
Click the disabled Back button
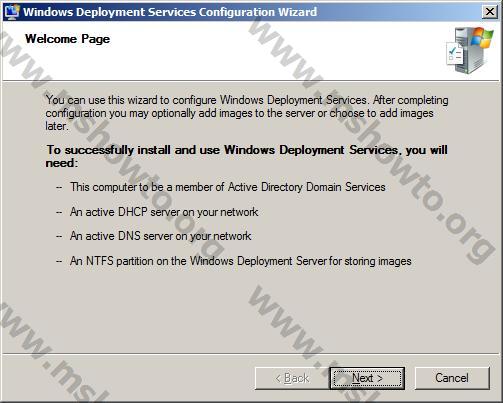pyautogui.click(x=292, y=378)
